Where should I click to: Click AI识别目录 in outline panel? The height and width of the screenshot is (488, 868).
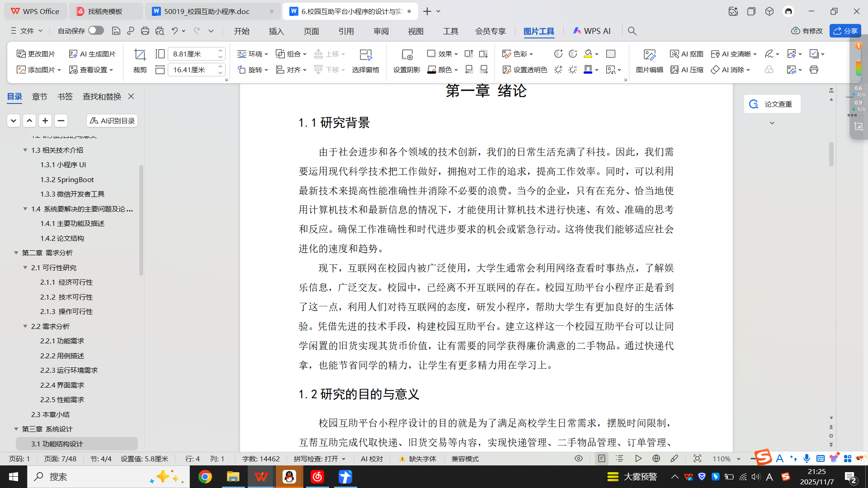pos(112,121)
